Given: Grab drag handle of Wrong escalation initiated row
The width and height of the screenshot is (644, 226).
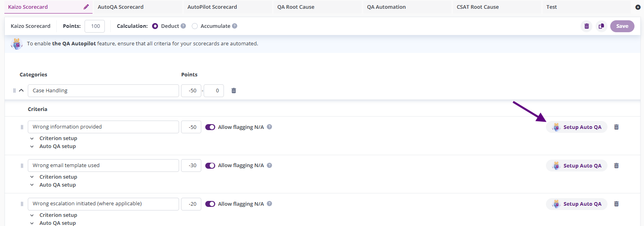Looking at the screenshot, I should click(22, 204).
